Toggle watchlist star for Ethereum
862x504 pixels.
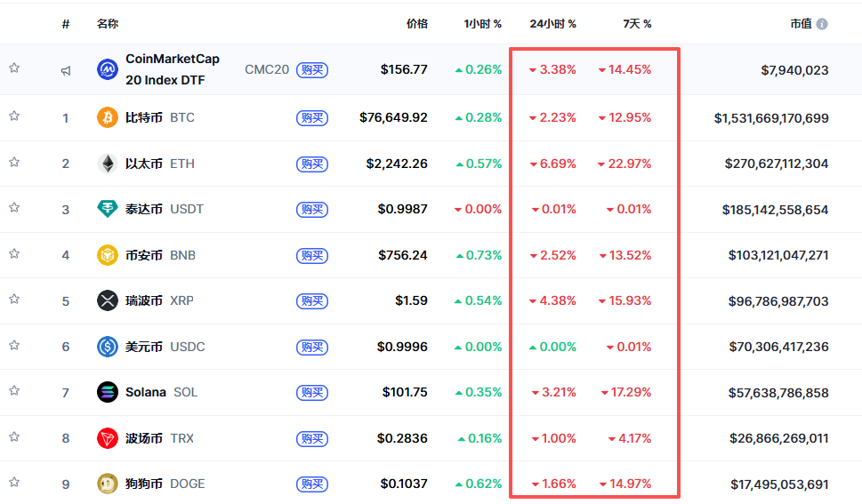pyautogui.click(x=14, y=162)
